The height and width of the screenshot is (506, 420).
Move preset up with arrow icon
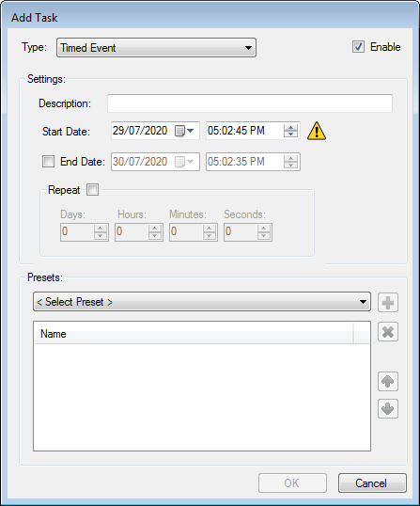pos(388,381)
